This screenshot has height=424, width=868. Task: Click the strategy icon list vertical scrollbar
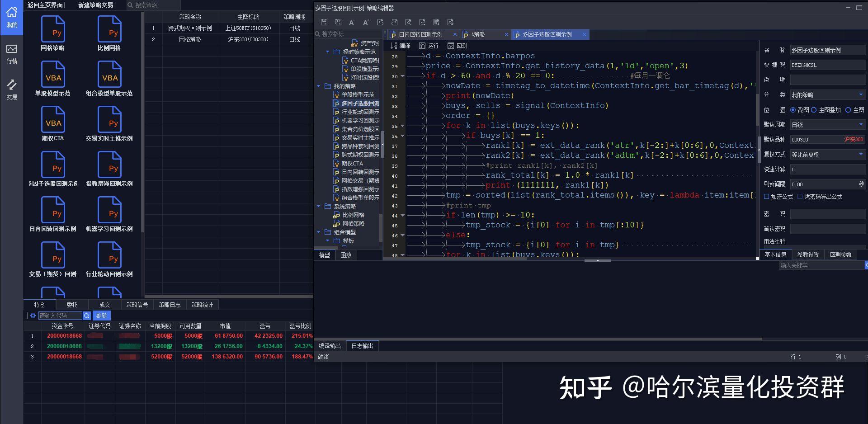click(x=143, y=122)
